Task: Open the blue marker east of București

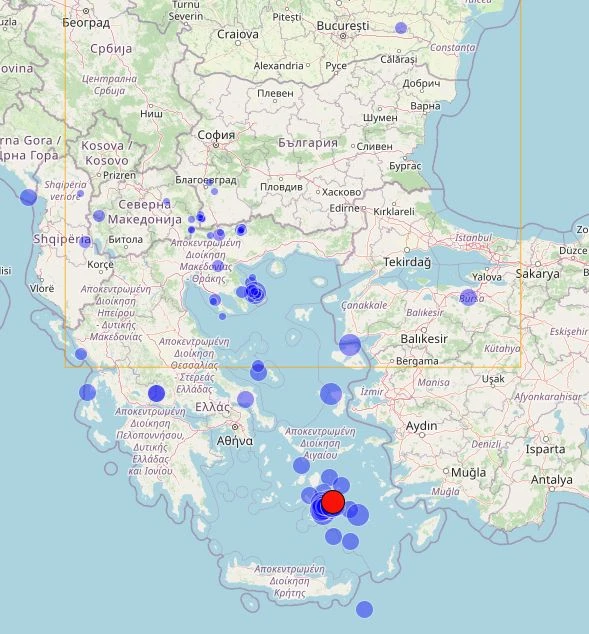Action: (x=401, y=28)
